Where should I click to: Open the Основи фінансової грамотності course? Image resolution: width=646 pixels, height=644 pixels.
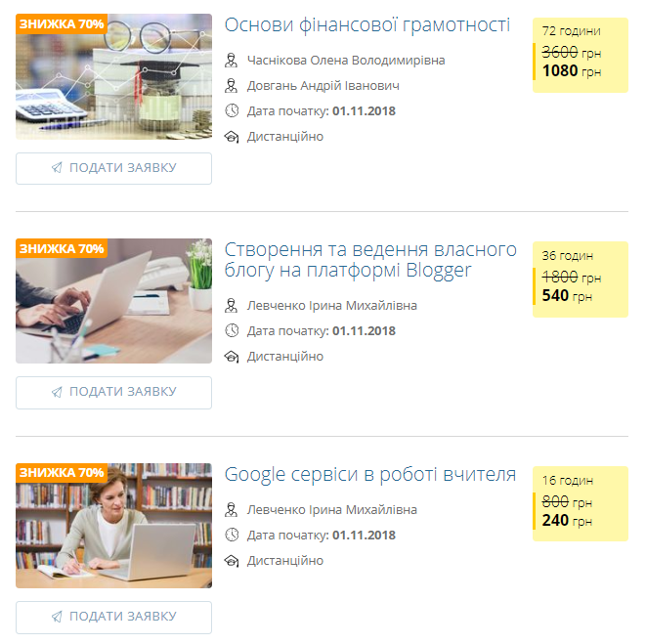click(367, 25)
